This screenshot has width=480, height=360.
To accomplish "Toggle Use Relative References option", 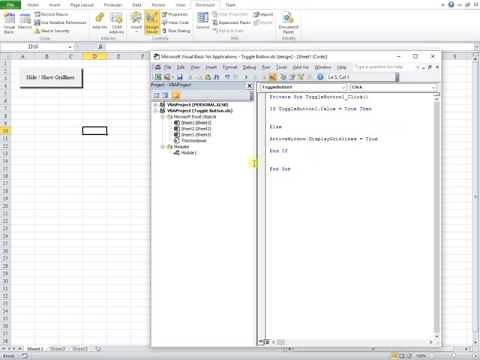I will point(61,22).
